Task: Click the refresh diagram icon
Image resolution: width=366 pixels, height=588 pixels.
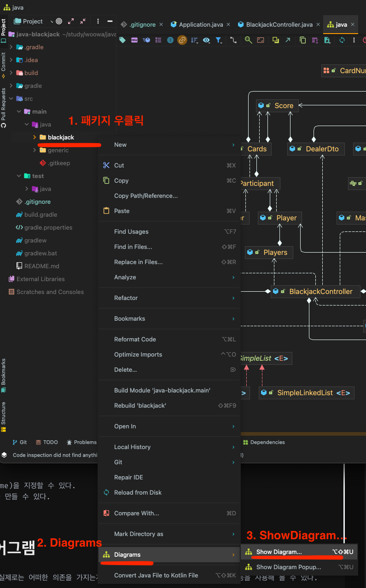Action: pos(342,40)
